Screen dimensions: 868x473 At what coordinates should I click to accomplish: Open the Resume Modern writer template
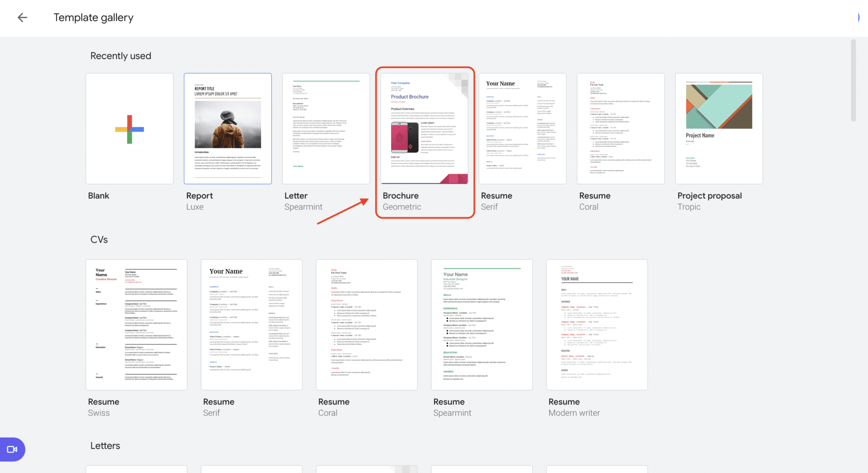click(x=597, y=324)
